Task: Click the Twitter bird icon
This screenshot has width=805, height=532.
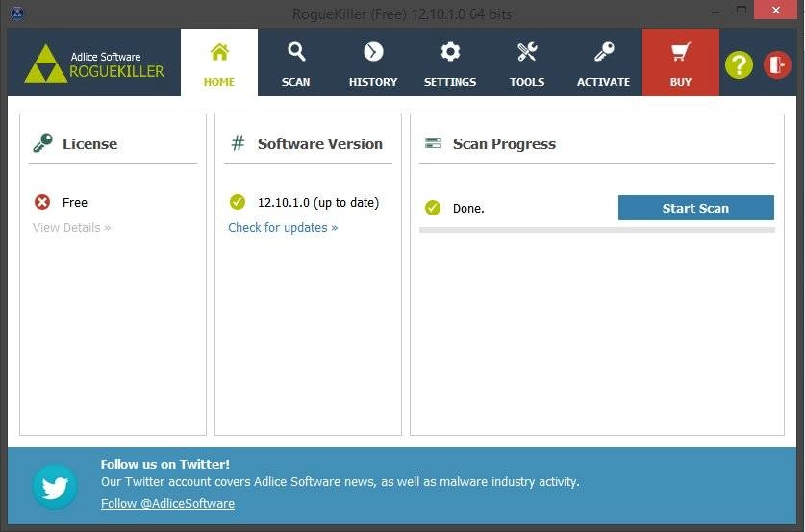Action: [55, 487]
